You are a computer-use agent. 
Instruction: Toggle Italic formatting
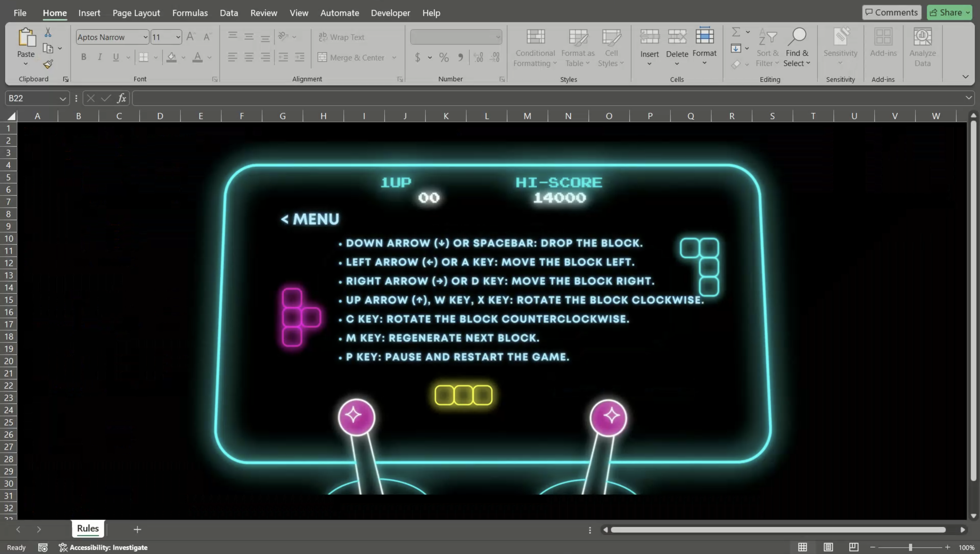100,58
